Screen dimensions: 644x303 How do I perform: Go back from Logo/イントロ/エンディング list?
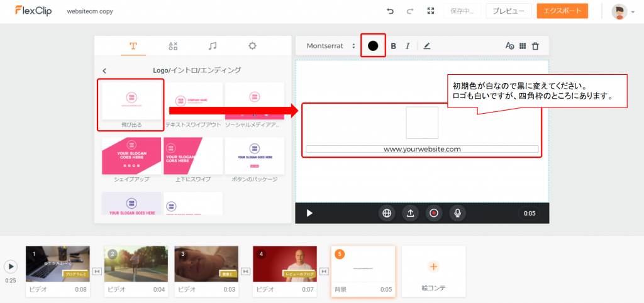104,70
